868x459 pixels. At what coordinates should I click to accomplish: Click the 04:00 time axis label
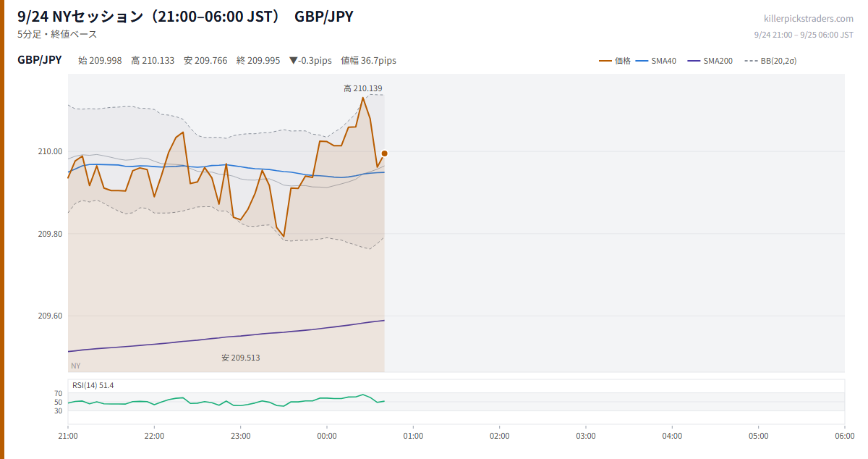click(x=672, y=437)
